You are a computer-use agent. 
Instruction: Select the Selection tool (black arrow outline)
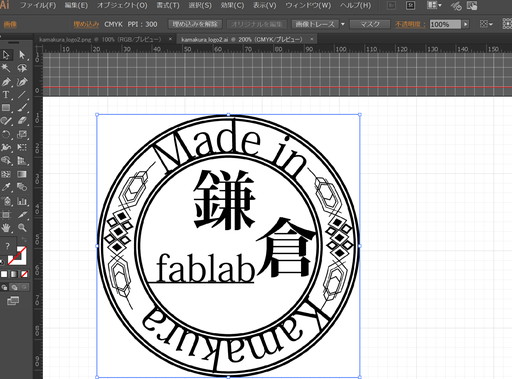pos(6,55)
